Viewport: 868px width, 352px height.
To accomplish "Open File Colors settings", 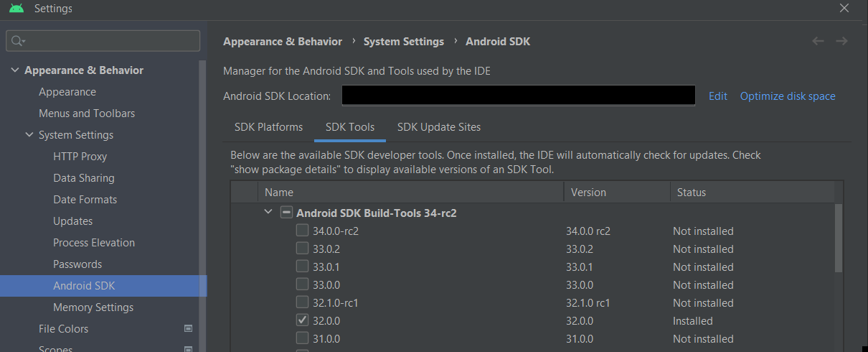I will pyautogui.click(x=64, y=329).
